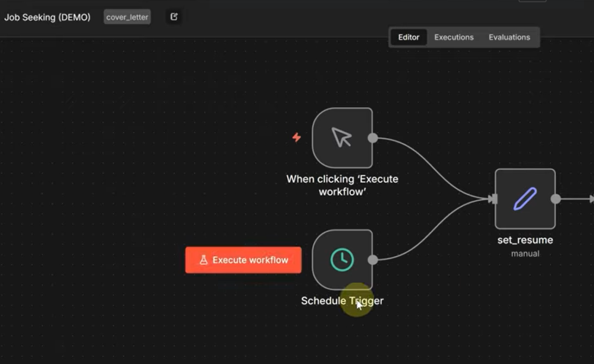Click the Schedule Trigger node's output connector
The height and width of the screenshot is (364, 594).
click(x=373, y=260)
